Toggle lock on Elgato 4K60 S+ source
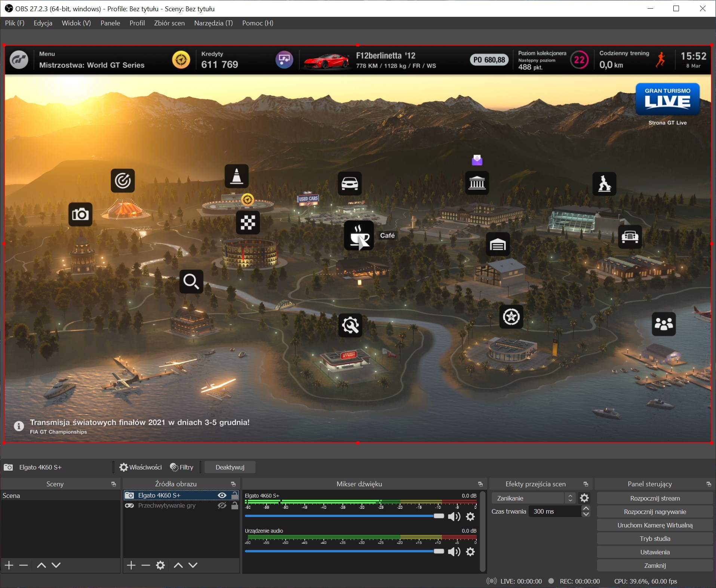The image size is (716, 588). coord(235,495)
